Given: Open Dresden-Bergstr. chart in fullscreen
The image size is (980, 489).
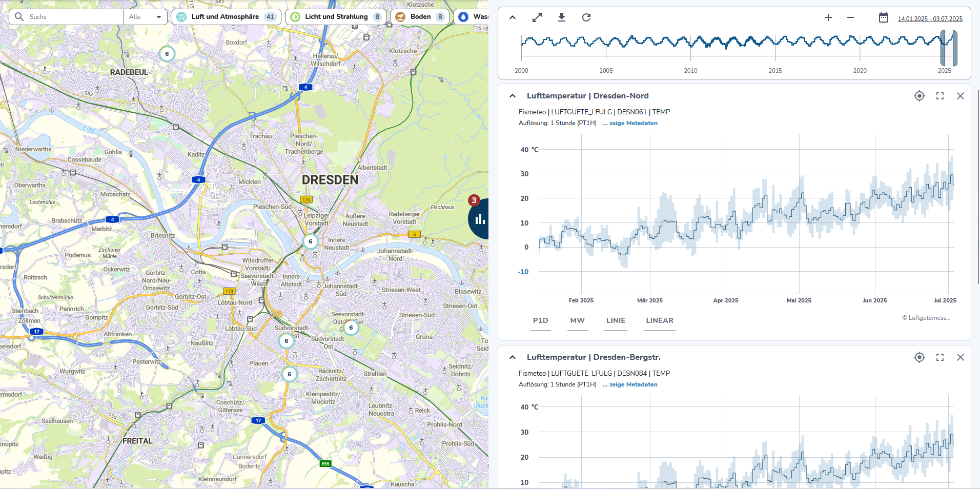Looking at the screenshot, I should point(940,357).
